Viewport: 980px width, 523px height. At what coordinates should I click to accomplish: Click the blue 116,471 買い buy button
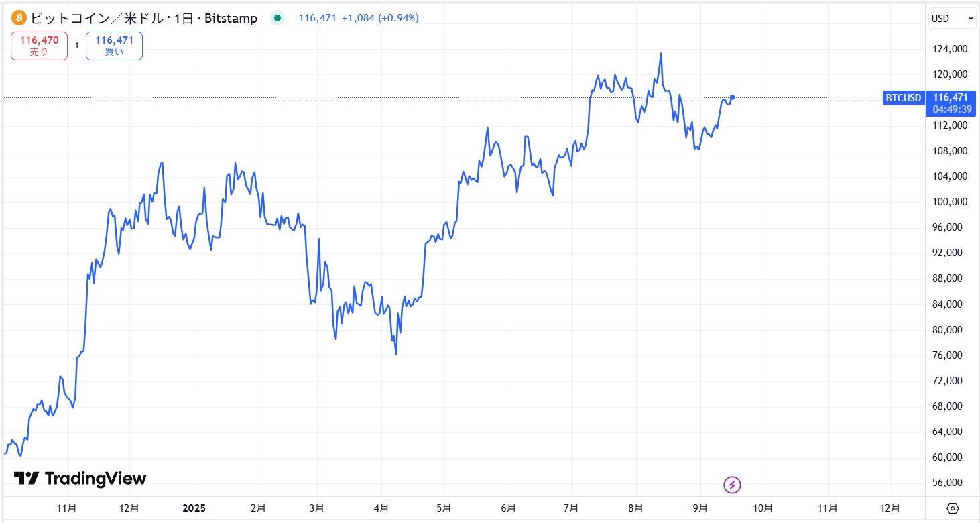(114, 46)
